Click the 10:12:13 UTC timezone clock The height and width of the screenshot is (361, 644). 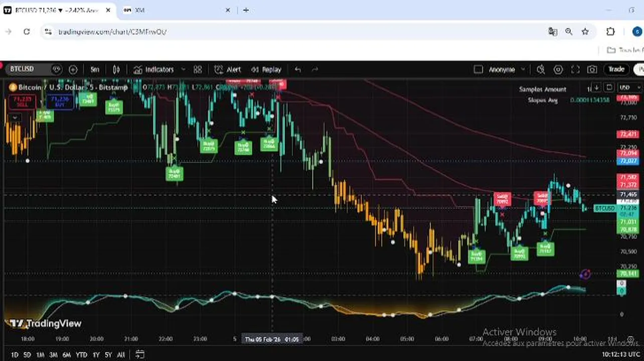coord(620,354)
